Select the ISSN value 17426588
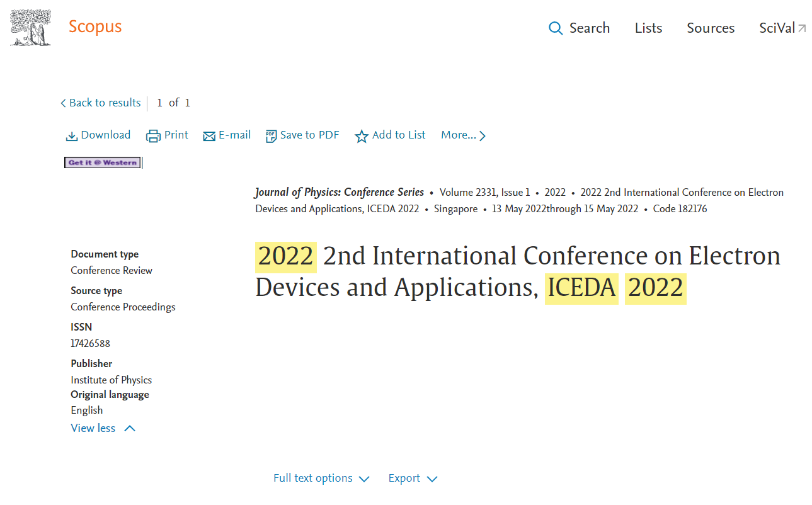Viewport: 812px width, 505px height. click(x=91, y=344)
